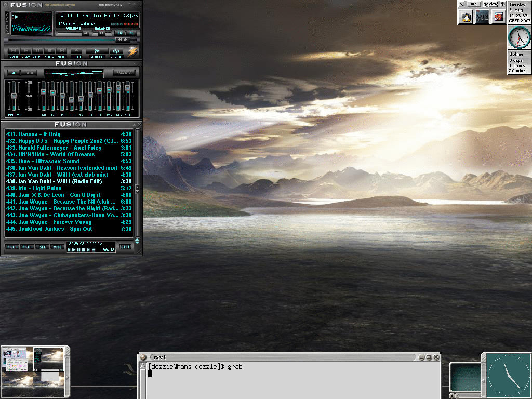
Task: Click the red dragon launcher icon
Action: (x=498, y=17)
